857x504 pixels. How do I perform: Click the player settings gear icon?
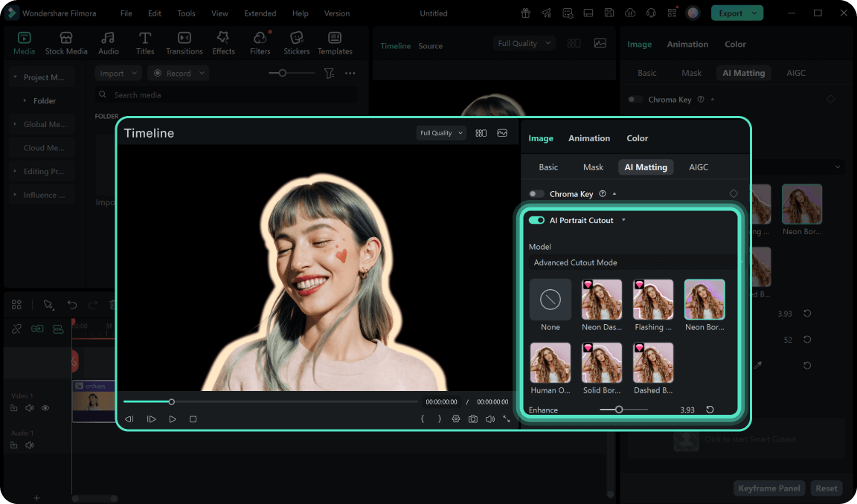(456, 419)
